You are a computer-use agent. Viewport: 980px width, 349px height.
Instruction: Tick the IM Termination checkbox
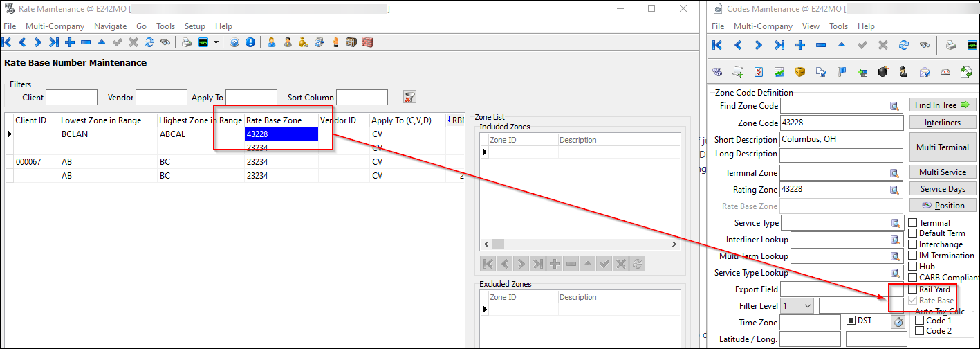[x=912, y=256]
